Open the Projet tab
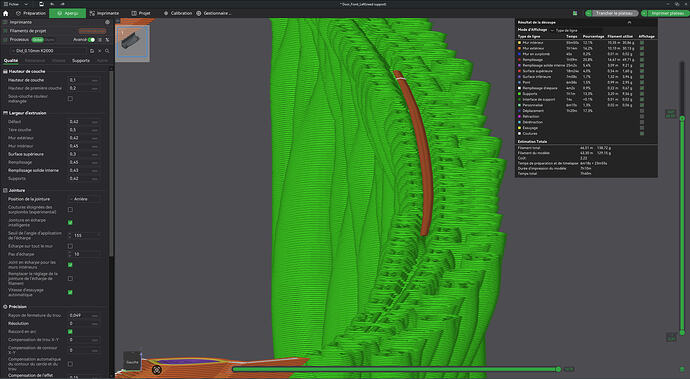 [x=141, y=13]
